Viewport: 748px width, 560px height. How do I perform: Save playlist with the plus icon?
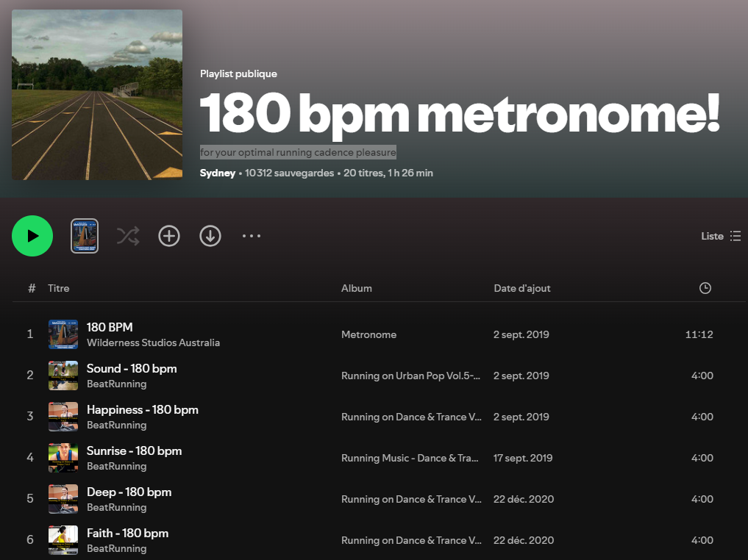click(x=169, y=236)
